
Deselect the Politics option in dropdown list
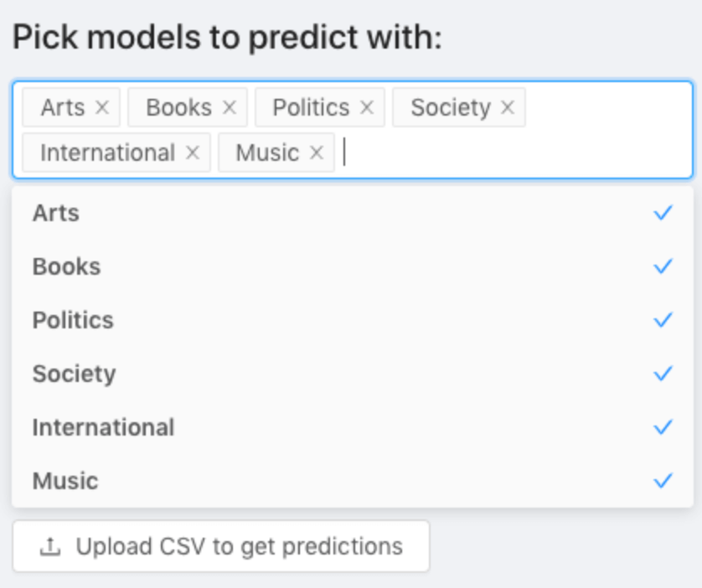coord(353,321)
